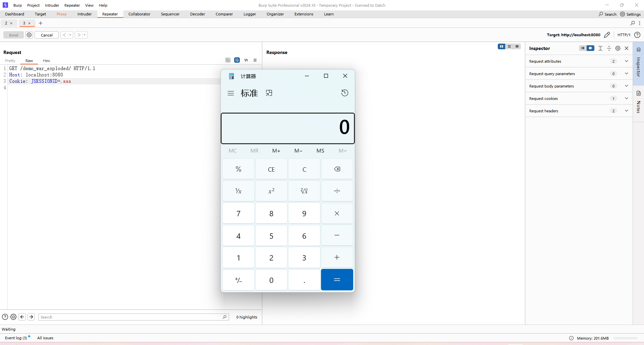Expand the Request cookies section
Screen dimensions: 644x345
click(626, 99)
